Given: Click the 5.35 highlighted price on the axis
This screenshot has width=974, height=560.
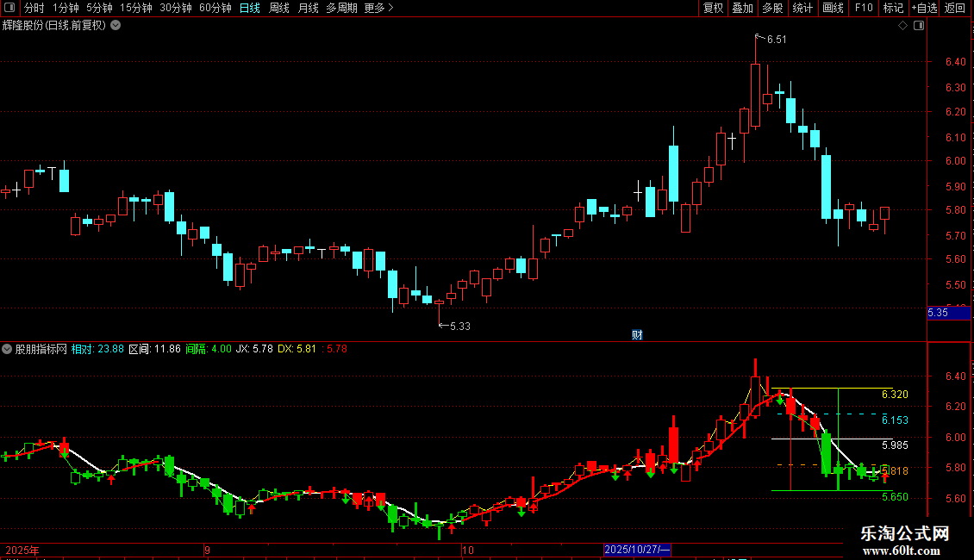Looking at the screenshot, I should (x=938, y=312).
